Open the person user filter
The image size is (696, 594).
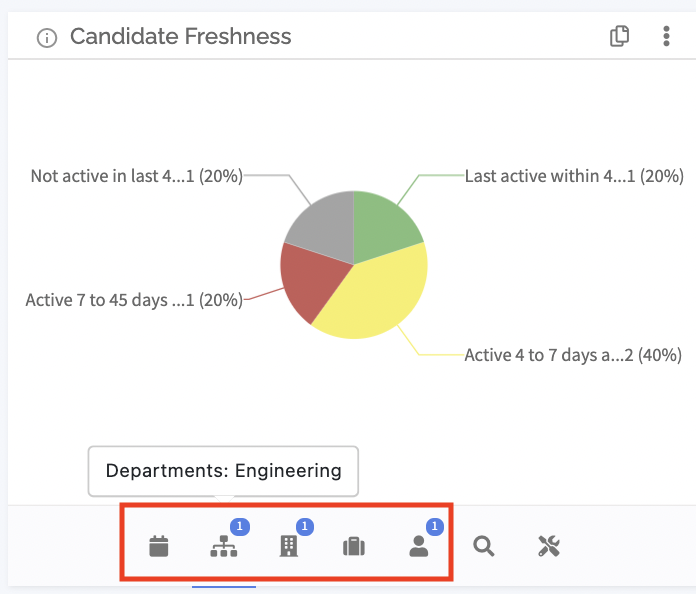(x=419, y=546)
